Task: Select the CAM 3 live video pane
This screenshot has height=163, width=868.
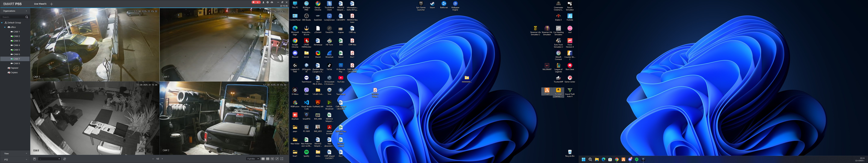Action: coord(95,45)
